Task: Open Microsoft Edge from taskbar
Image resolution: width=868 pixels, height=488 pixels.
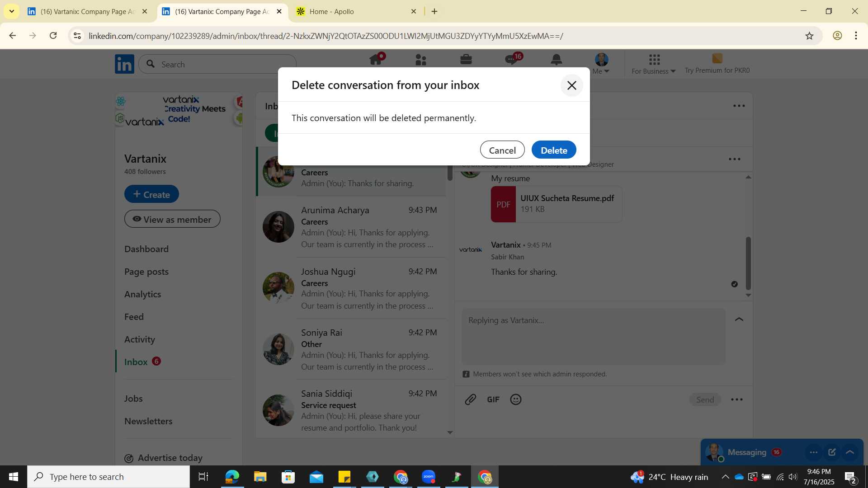Action: point(232,477)
